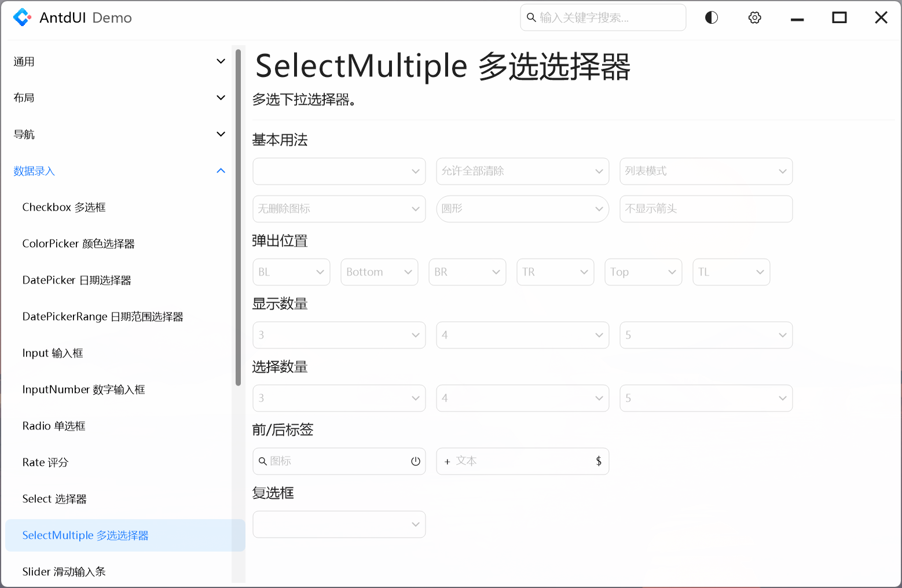Toggle dark mode with the contrast icon
The image size is (902, 588).
click(711, 17)
